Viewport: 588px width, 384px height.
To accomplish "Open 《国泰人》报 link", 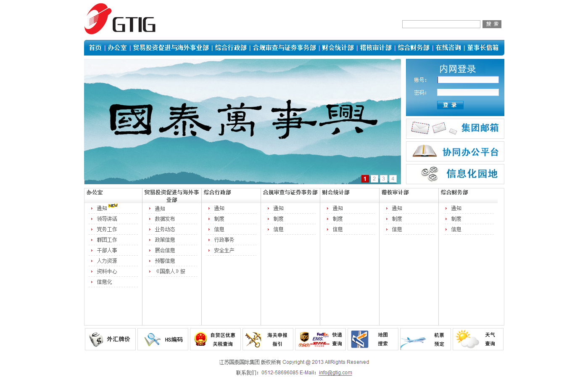I will click(170, 271).
